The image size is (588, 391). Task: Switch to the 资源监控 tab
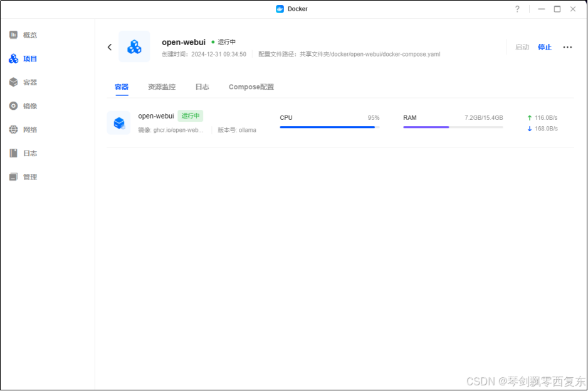[x=162, y=87]
